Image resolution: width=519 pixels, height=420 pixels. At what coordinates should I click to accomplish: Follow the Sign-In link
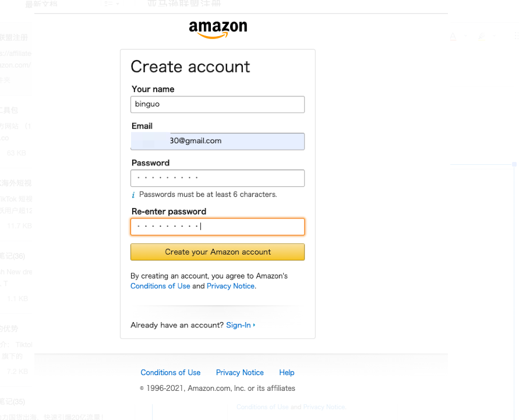pyautogui.click(x=238, y=325)
